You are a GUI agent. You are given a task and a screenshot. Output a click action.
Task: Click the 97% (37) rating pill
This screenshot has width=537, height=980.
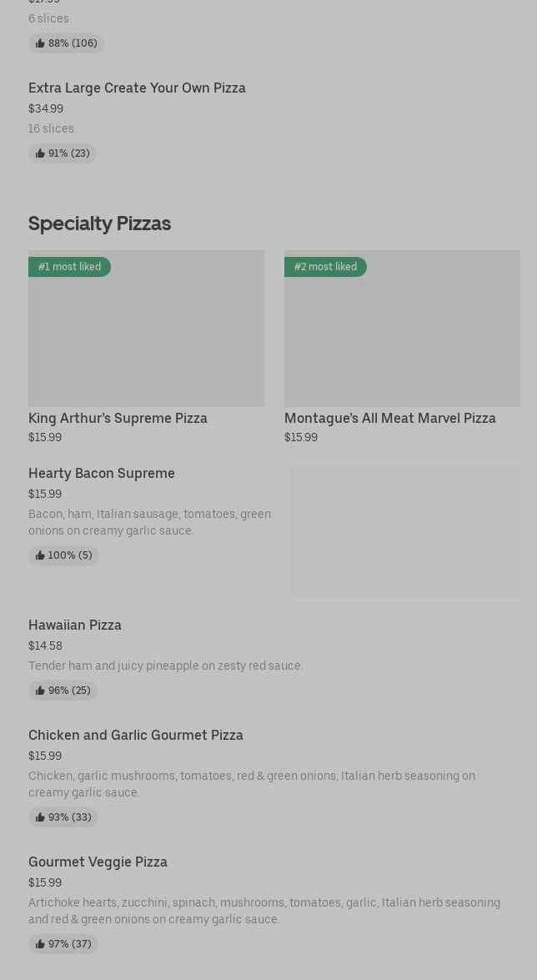point(63,944)
